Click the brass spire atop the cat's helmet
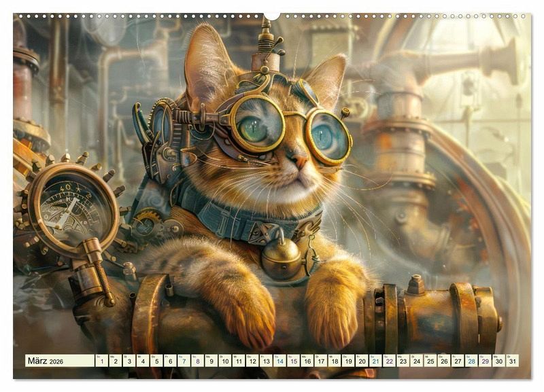The width and height of the screenshot is (544, 392). point(266,42)
